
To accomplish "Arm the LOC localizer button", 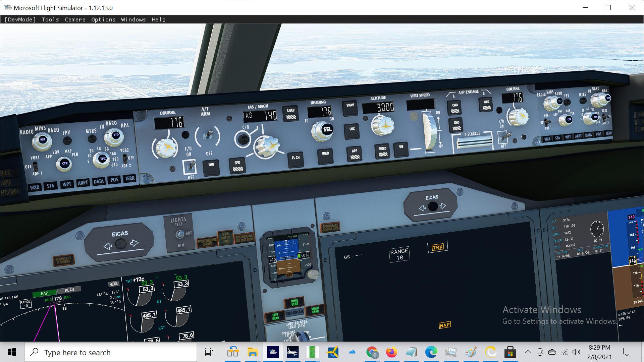I will 352,131.
